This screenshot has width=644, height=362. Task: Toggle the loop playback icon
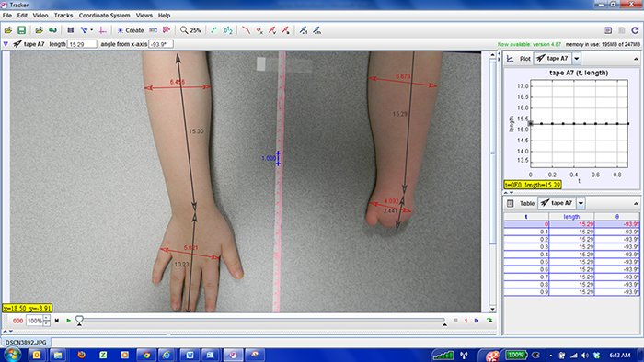(489, 321)
